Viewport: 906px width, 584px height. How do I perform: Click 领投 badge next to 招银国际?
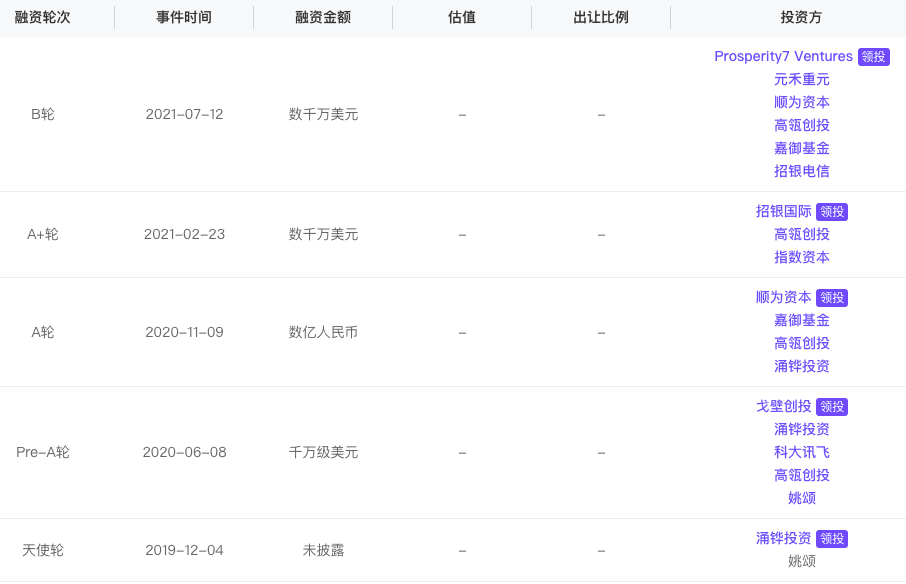[831, 212]
